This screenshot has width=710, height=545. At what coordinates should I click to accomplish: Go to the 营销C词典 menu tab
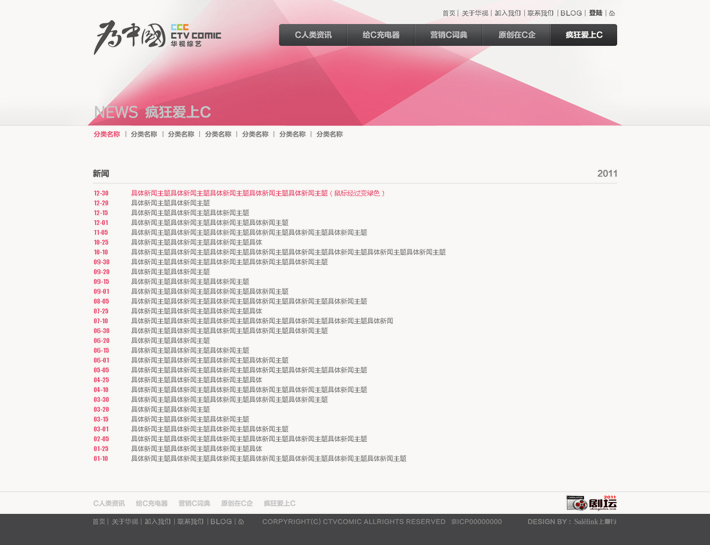[x=449, y=35]
